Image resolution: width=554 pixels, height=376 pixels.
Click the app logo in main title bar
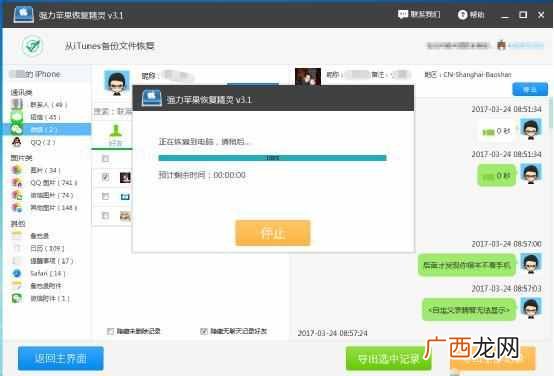(x=23, y=14)
